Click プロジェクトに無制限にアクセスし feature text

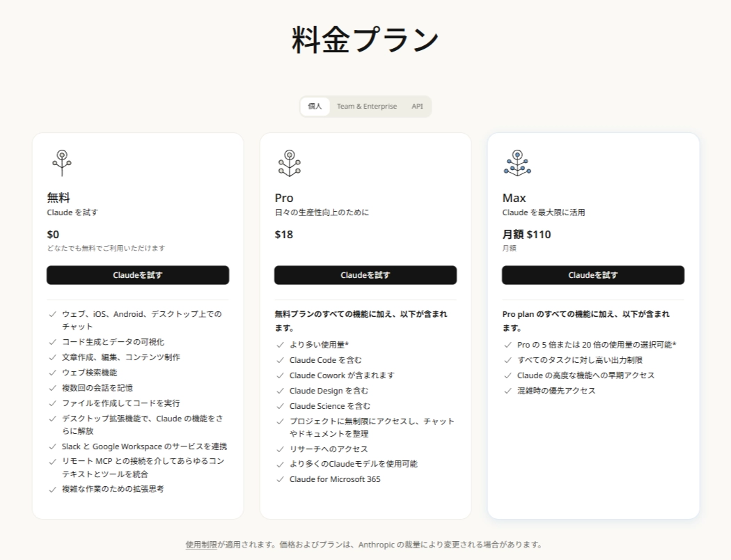pos(372,428)
